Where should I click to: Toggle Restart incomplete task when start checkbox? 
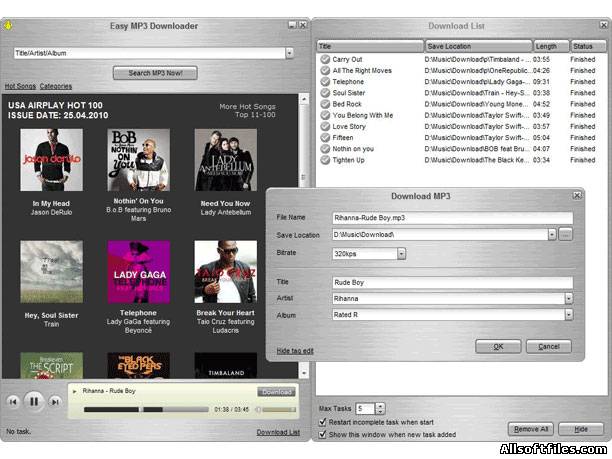tap(322, 422)
